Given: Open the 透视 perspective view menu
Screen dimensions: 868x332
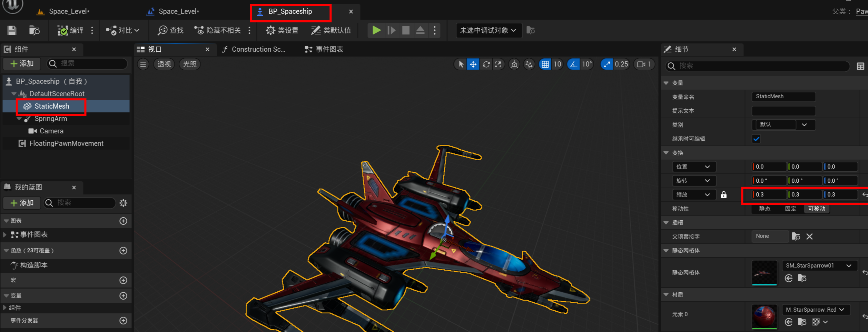Looking at the screenshot, I should point(164,64).
